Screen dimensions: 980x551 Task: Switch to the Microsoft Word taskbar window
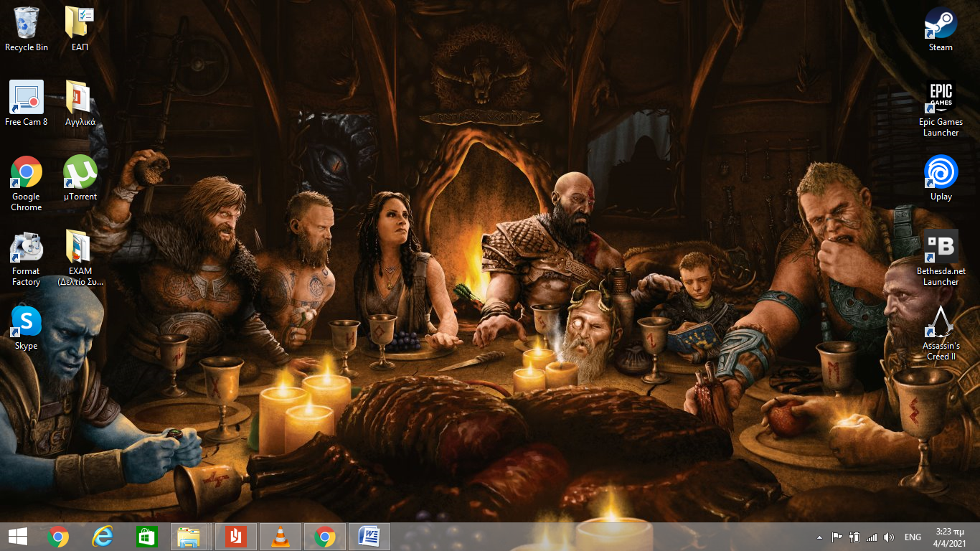369,537
